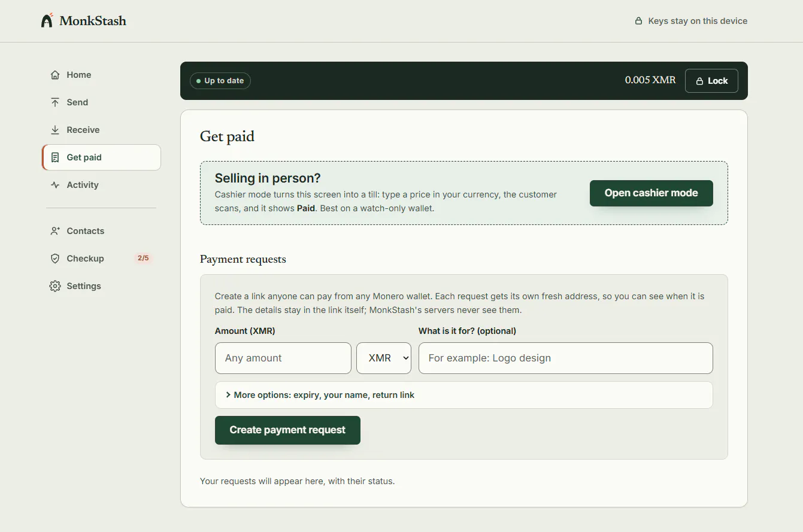Viewport: 803px width, 532px height.
Task: Open the Settings page label
Action: click(84, 286)
